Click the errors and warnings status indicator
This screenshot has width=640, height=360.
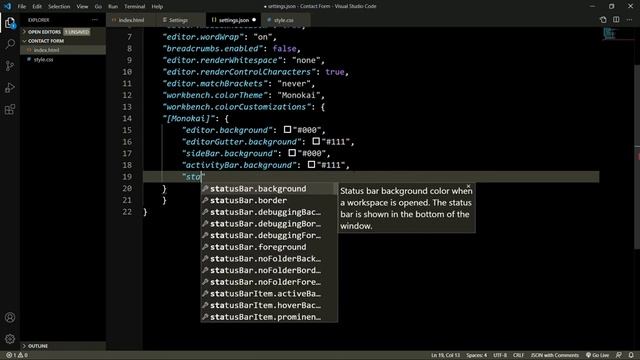[x=17, y=355]
